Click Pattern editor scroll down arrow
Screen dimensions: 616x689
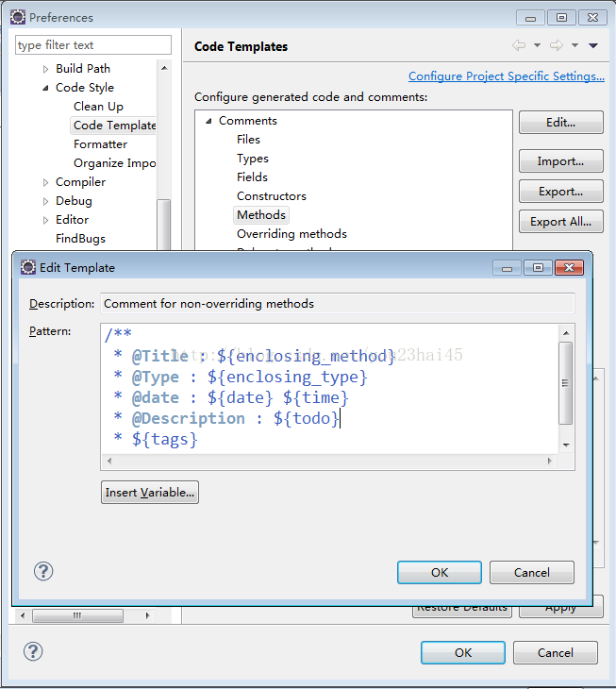tap(566, 445)
